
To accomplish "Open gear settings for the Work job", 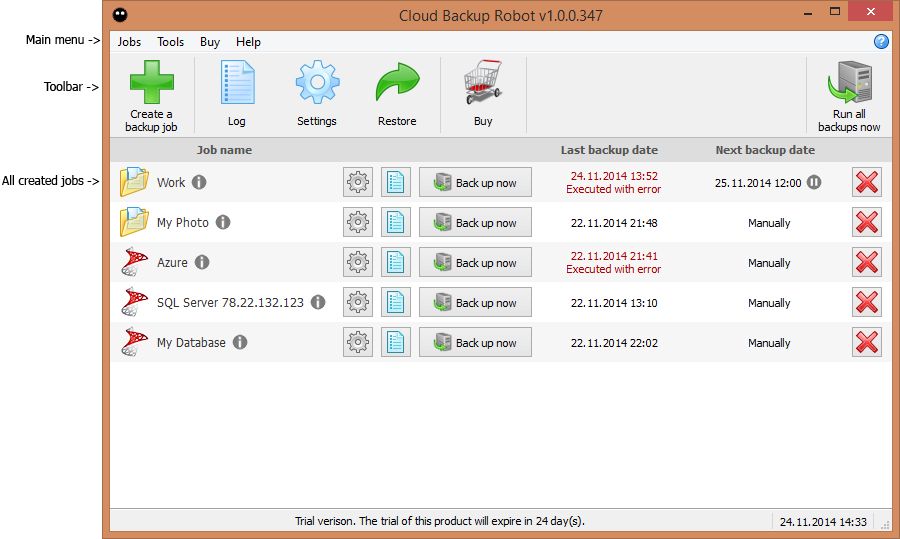I will 358,183.
